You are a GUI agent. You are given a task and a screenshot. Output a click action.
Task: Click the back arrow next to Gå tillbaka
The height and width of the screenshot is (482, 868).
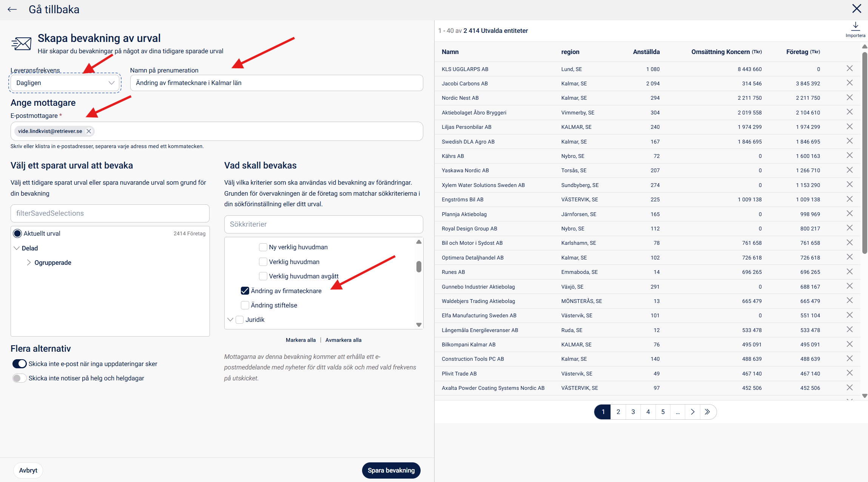12,9
